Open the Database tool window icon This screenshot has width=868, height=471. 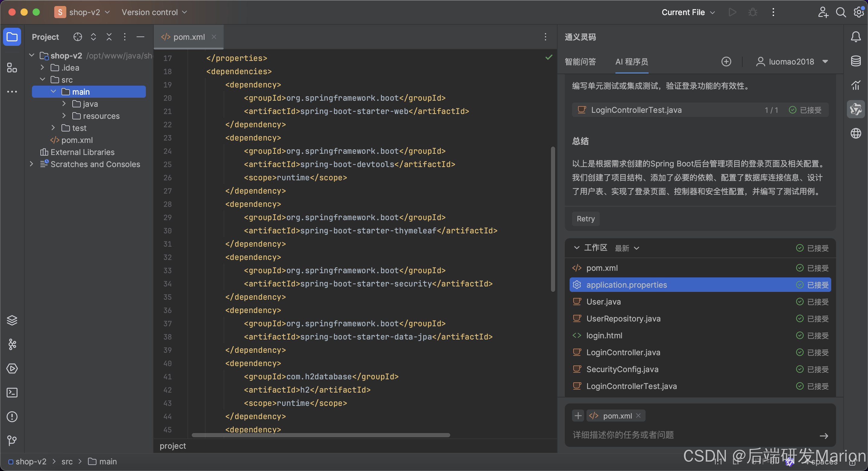coord(856,61)
